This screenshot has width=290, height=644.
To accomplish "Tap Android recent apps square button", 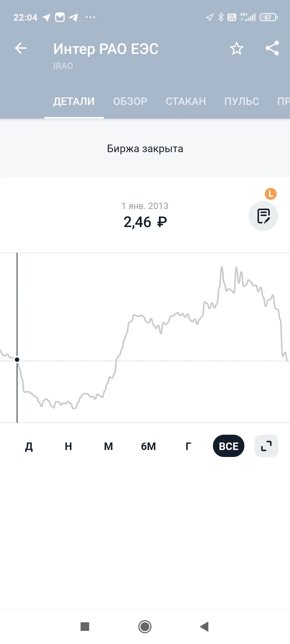I will (85, 627).
